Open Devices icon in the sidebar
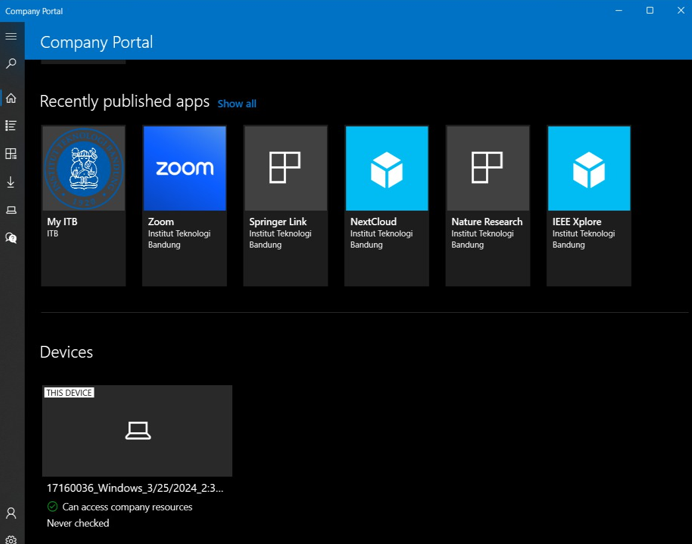The height and width of the screenshot is (544, 692). (x=11, y=210)
